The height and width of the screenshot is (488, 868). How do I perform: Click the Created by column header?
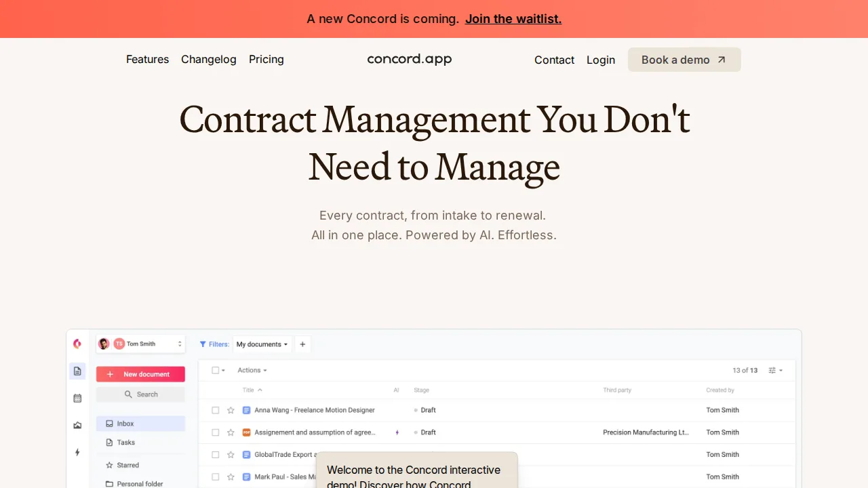[720, 390]
